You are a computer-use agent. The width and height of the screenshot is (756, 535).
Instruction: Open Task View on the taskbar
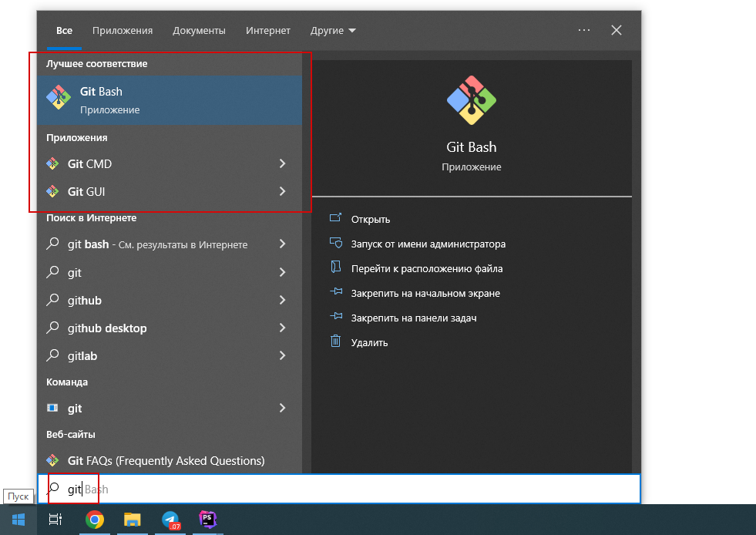pos(55,520)
